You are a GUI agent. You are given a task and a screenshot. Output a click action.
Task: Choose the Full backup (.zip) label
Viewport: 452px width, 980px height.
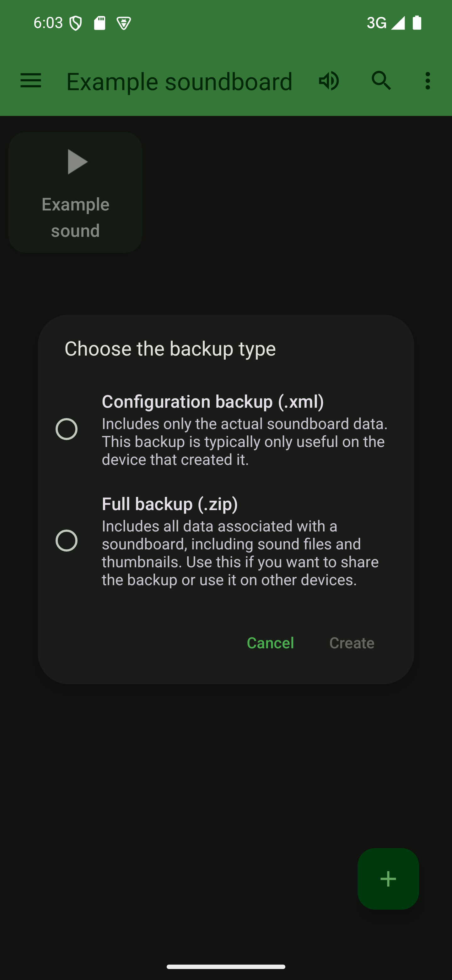[169, 504]
